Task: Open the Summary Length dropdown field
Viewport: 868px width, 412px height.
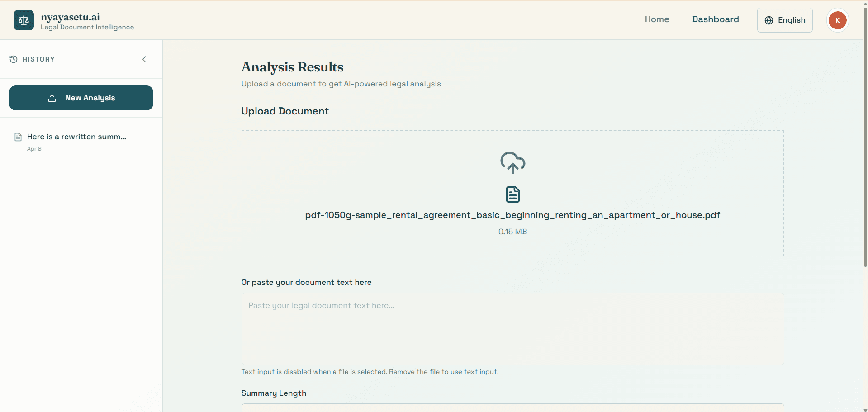Action: point(512,407)
